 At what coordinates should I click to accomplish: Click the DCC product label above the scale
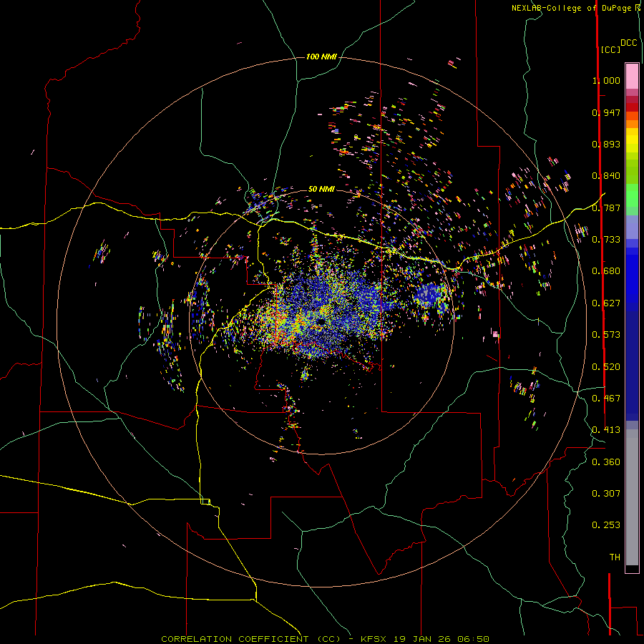coord(628,43)
